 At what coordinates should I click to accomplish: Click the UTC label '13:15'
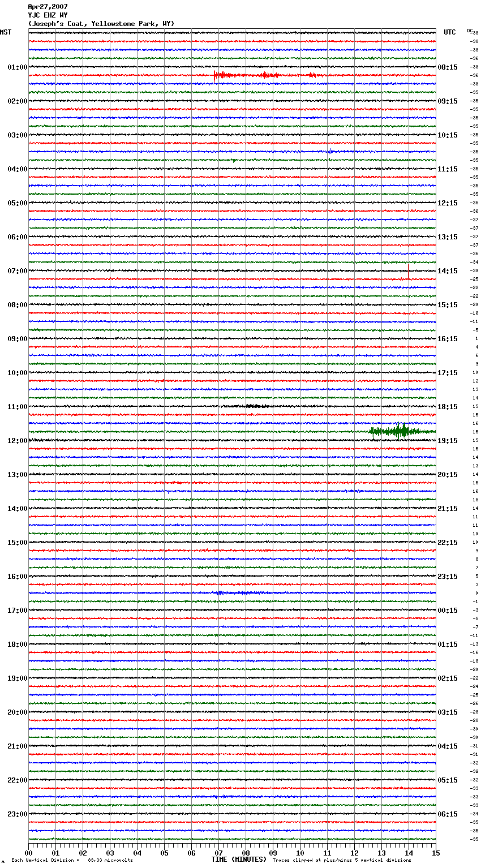pyautogui.click(x=448, y=237)
